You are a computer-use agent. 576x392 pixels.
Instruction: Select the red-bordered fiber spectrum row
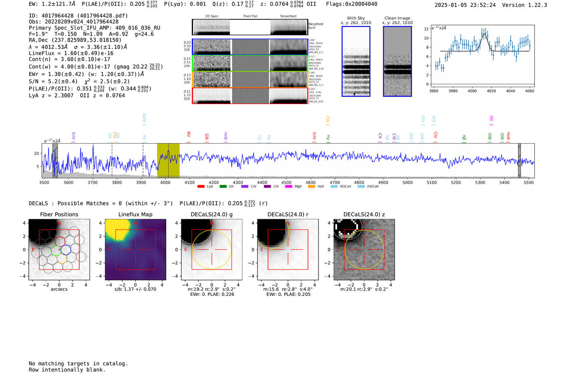point(250,95)
